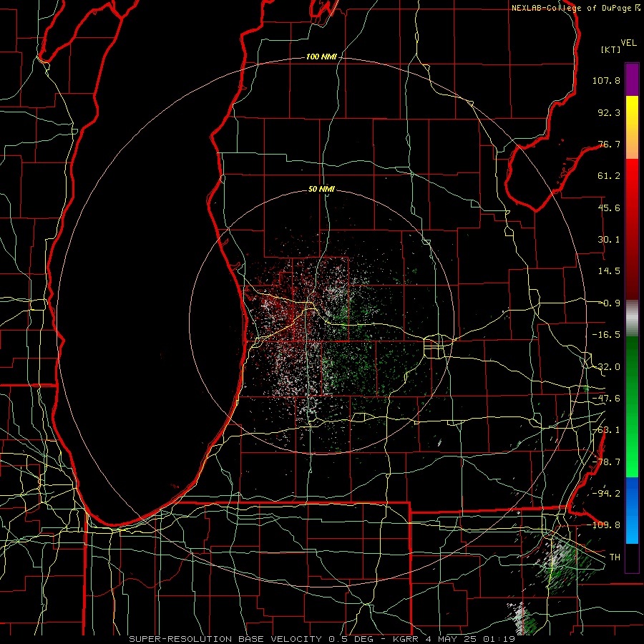Select the 30.1 scale value
644x644 pixels.
pos(609,240)
